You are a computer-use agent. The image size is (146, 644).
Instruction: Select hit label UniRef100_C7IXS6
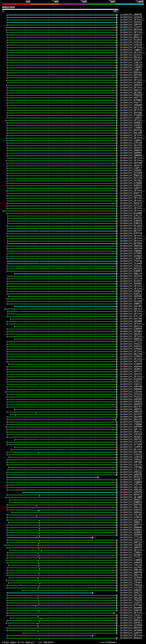click(131, 538)
